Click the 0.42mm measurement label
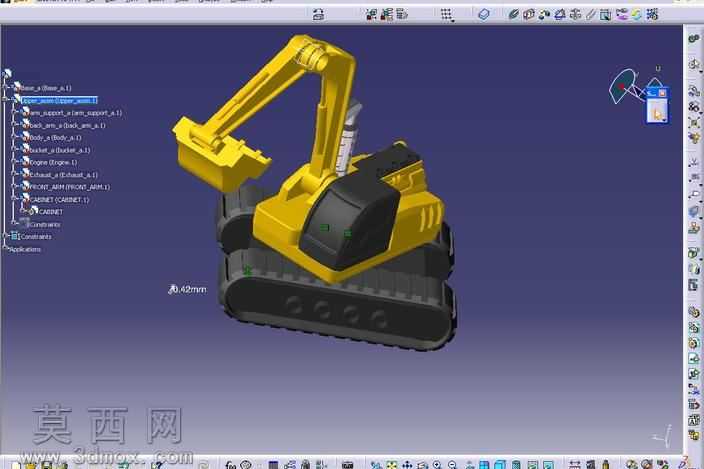Image resolution: width=704 pixels, height=469 pixels. pyautogui.click(x=187, y=289)
